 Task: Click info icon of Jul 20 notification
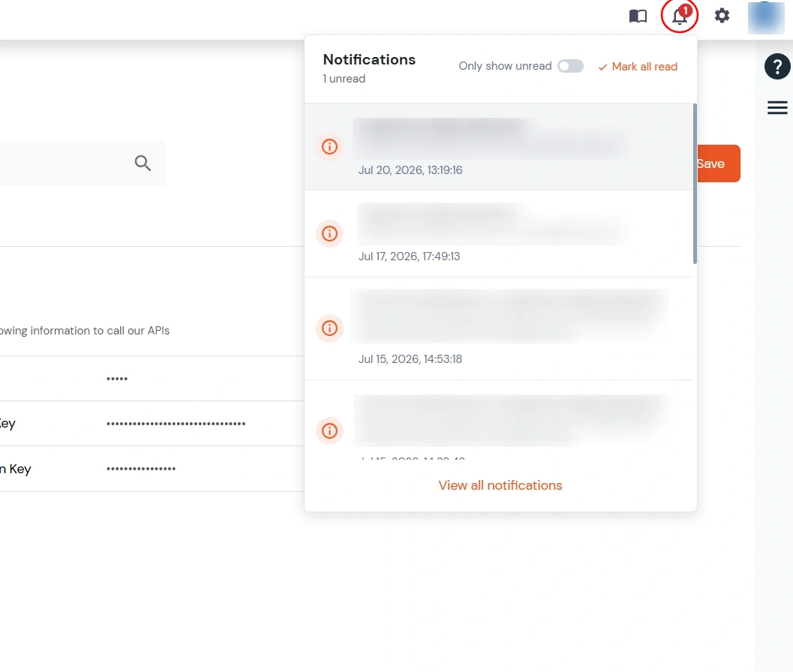pos(330,147)
